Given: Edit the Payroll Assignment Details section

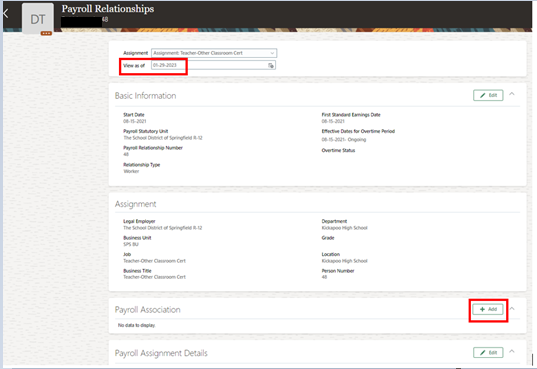Looking at the screenshot, I should (488, 353).
